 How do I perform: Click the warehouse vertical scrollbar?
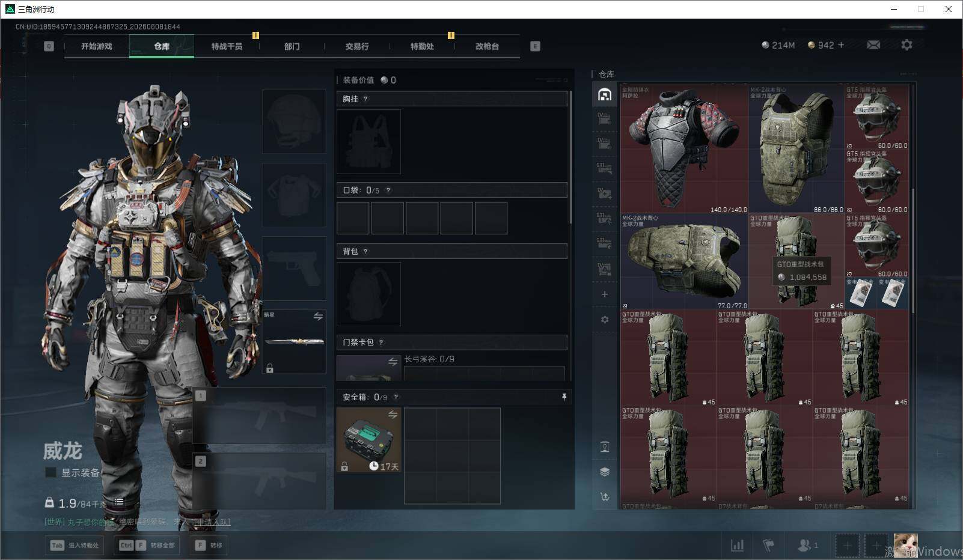tap(913, 250)
